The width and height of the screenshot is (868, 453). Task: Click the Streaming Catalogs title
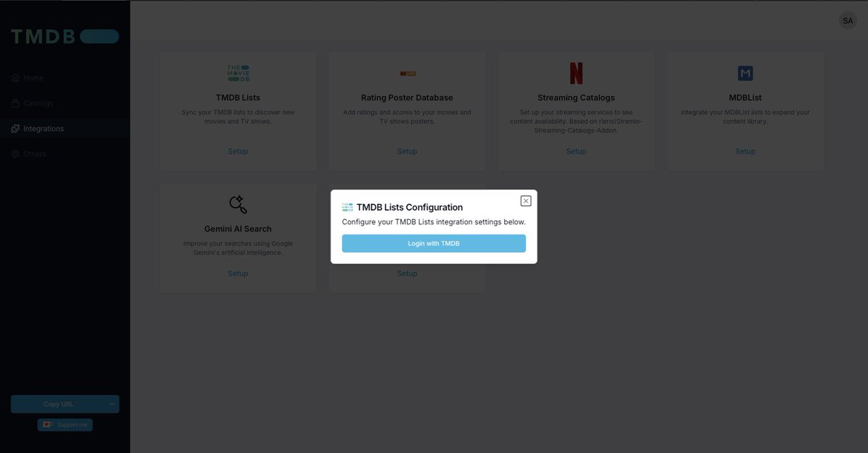click(576, 98)
